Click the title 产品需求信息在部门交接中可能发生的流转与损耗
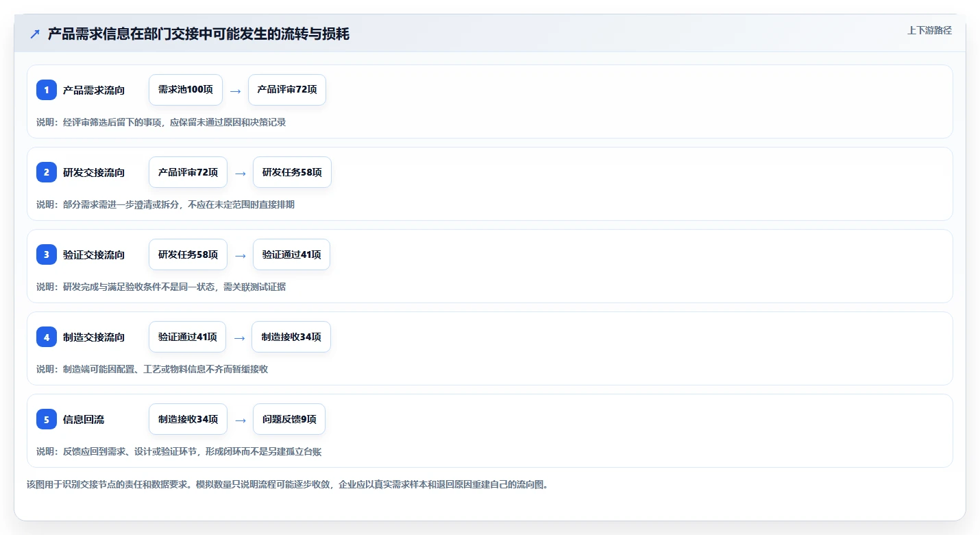The image size is (980, 535). point(199,34)
